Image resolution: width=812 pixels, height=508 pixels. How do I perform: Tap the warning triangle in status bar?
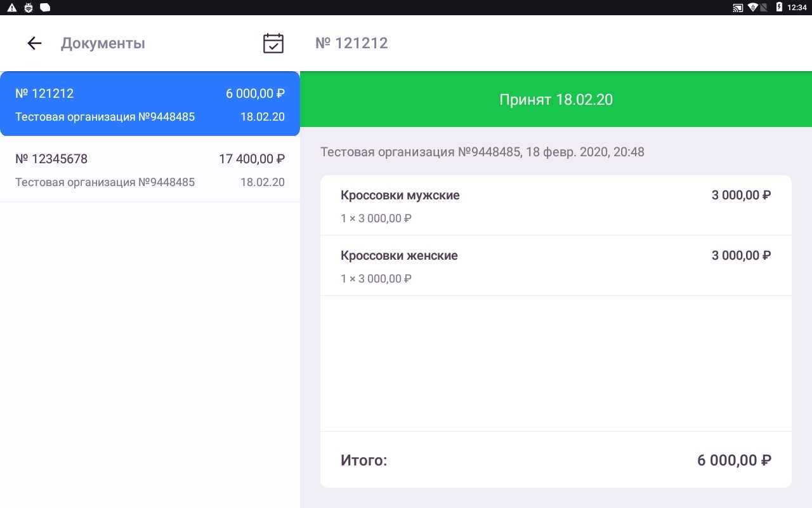click(x=11, y=8)
